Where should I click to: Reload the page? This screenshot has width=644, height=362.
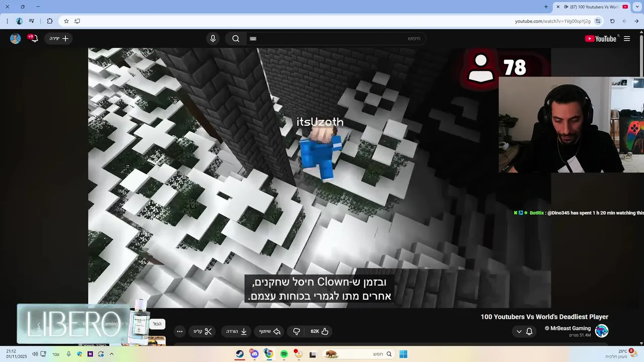coord(612,21)
